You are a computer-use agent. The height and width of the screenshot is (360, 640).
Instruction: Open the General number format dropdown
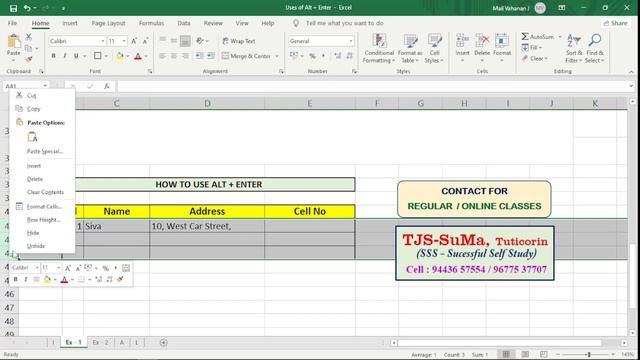point(351,41)
